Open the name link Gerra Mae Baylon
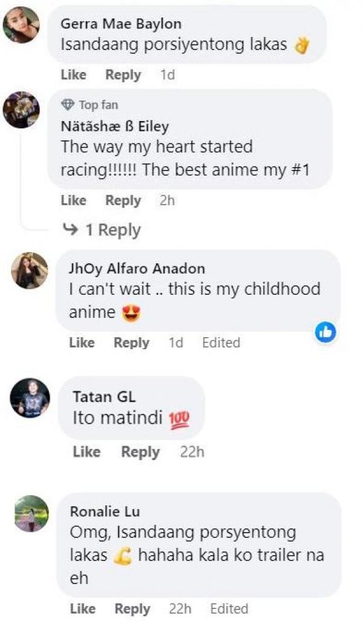The image size is (363, 644). point(121,24)
